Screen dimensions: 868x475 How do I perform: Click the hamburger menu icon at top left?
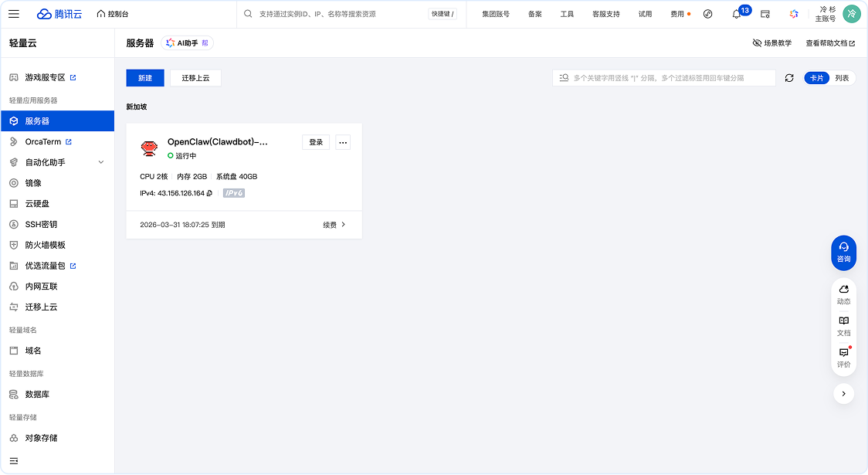tap(14, 14)
